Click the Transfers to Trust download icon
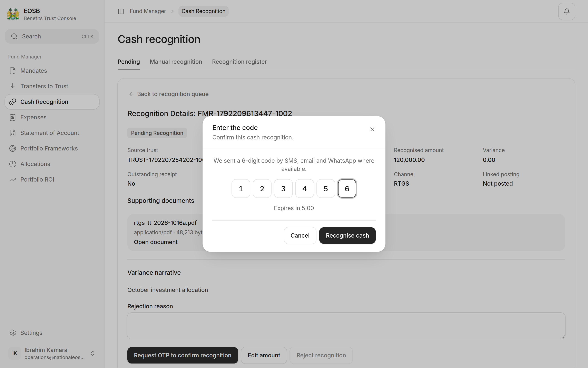 13,86
